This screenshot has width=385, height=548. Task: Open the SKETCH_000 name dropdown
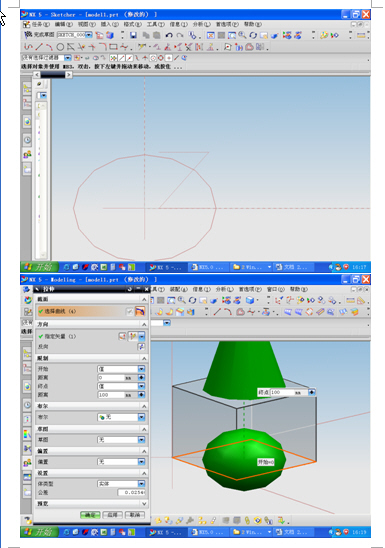(x=89, y=35)
